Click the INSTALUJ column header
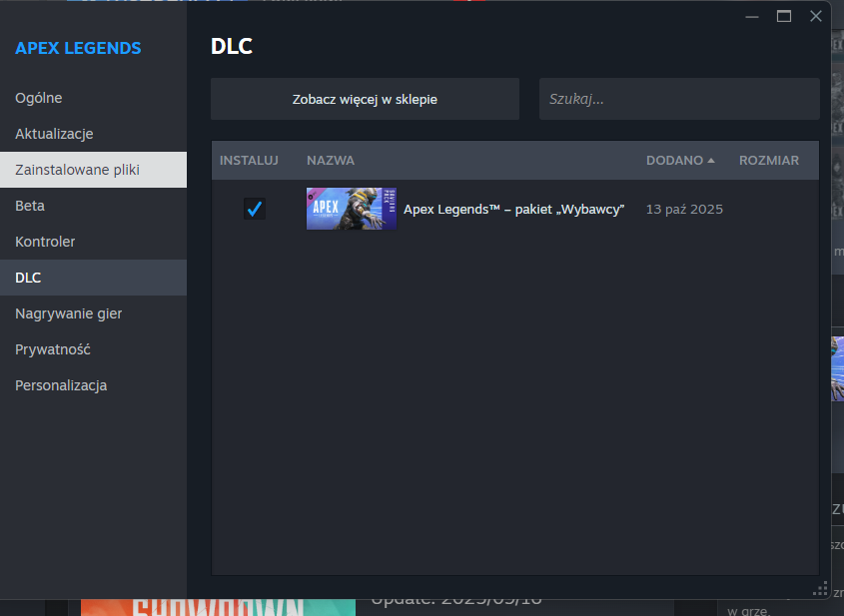 click(249, 161)
